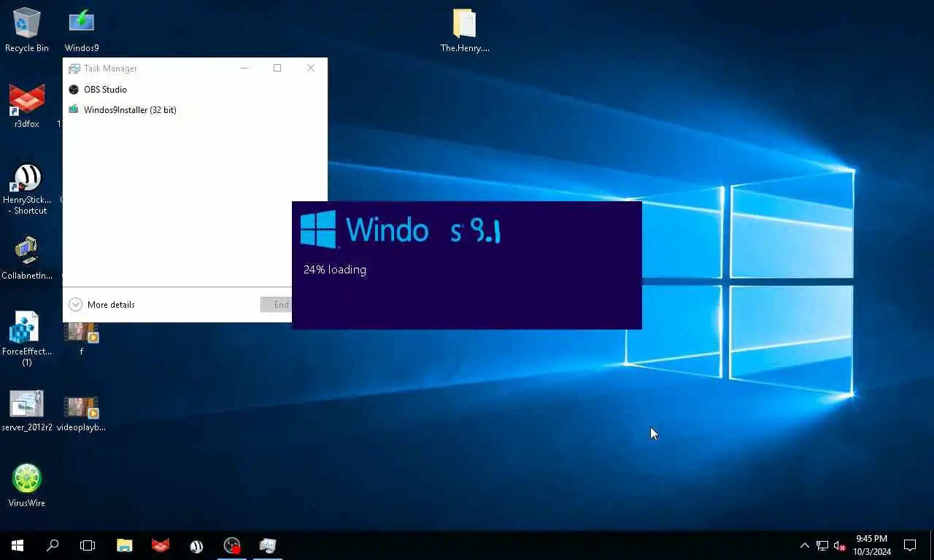Launch VirusWire from the desktop
Viewport: 934px width, 560px height.
(27, 485)
